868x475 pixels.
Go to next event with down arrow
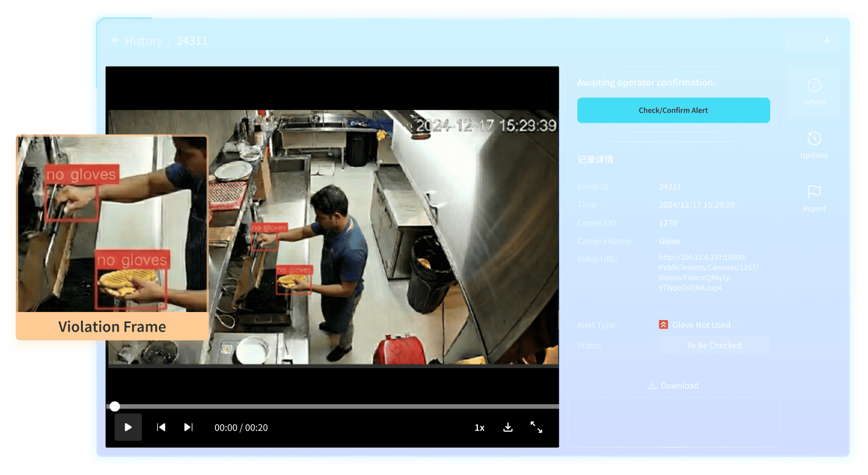click(x=827, y=40)
